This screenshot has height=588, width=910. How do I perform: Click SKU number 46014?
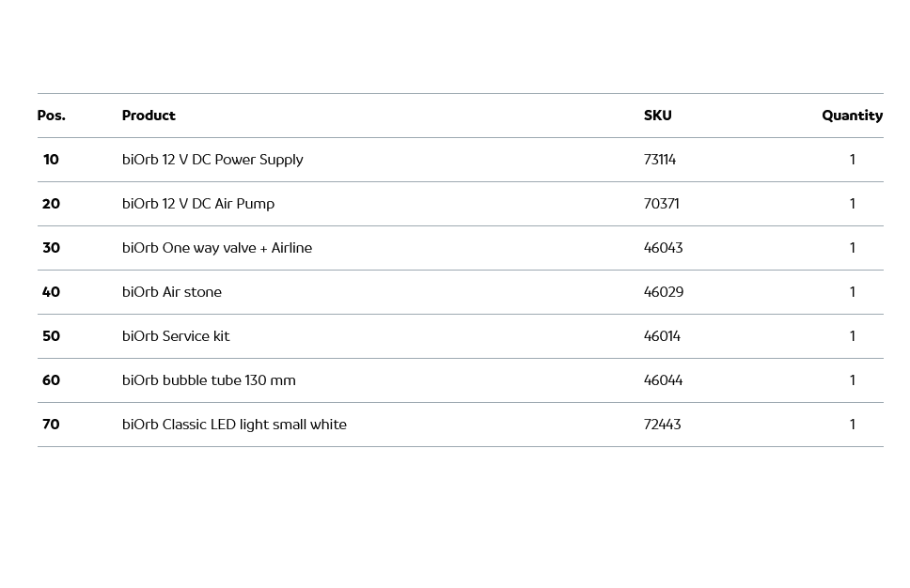point(662,336)
